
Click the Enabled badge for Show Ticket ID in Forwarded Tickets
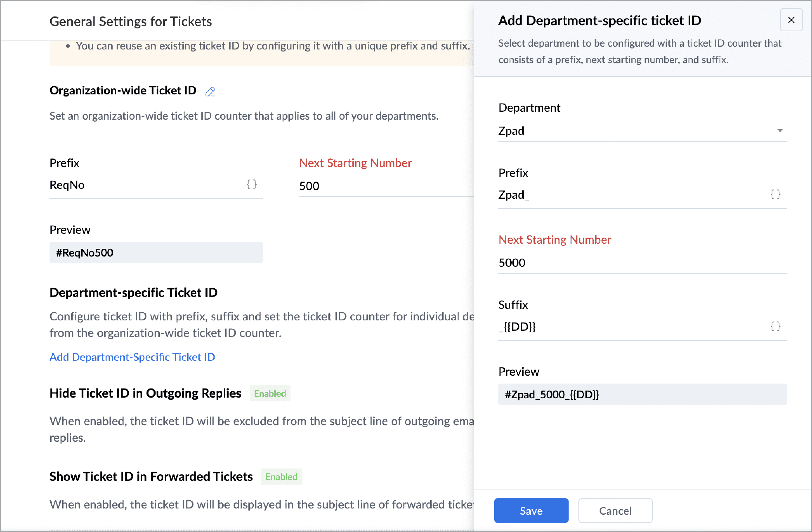[x=281, y=477]
